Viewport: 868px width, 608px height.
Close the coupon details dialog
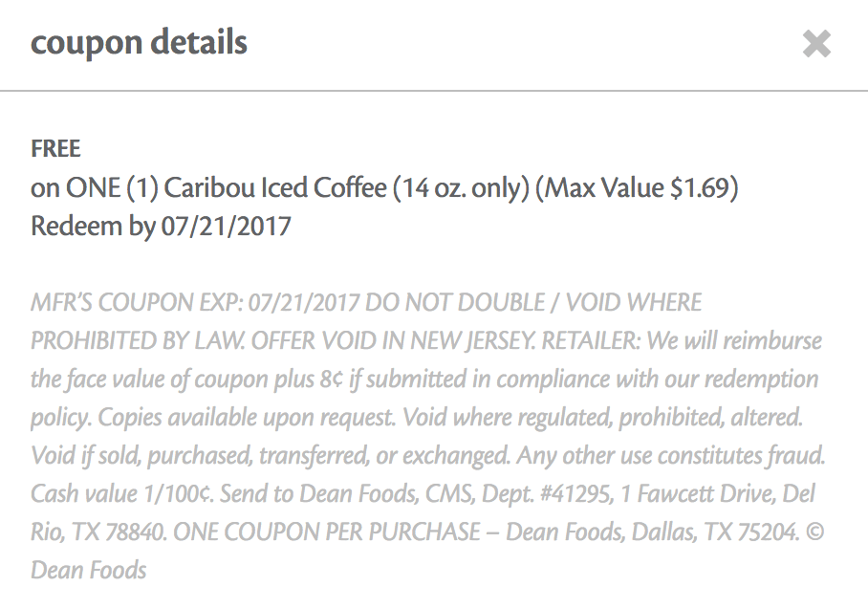click(816, 44)
